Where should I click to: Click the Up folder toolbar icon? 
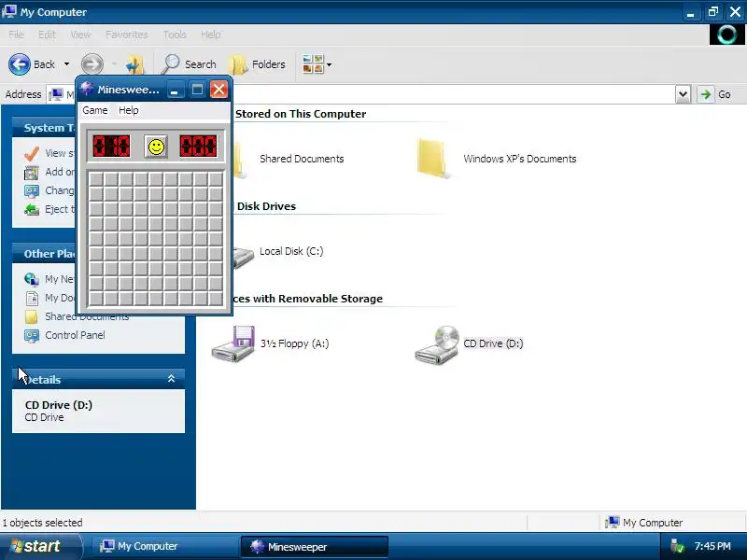(x=134, y=63)
